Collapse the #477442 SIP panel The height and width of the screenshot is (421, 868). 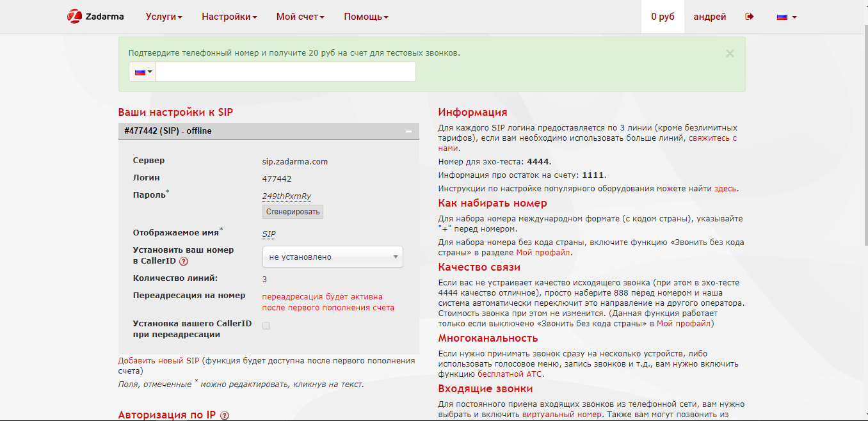tap(408, 131)
